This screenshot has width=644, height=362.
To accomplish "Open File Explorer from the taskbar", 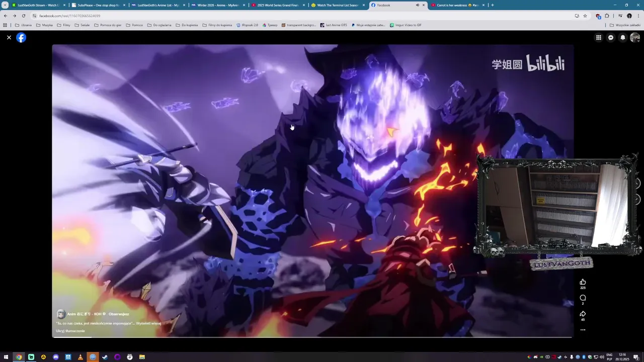I will 142,357.
